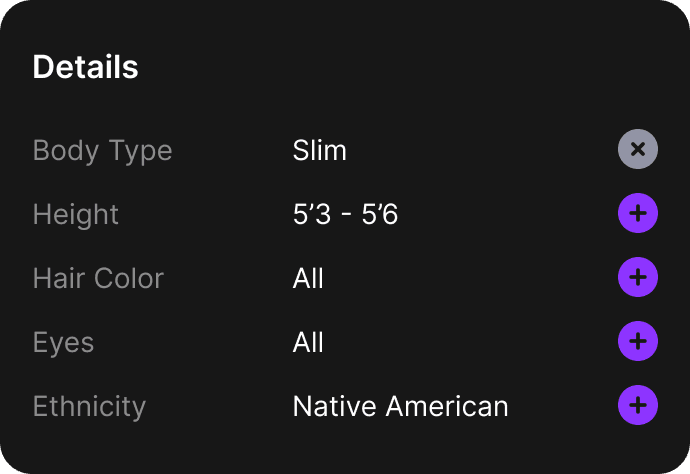Image resolution: width=690 pixels, height=474 pixels.
Task: Expand Ethnicity options via plus button
Action: [638, 406]
